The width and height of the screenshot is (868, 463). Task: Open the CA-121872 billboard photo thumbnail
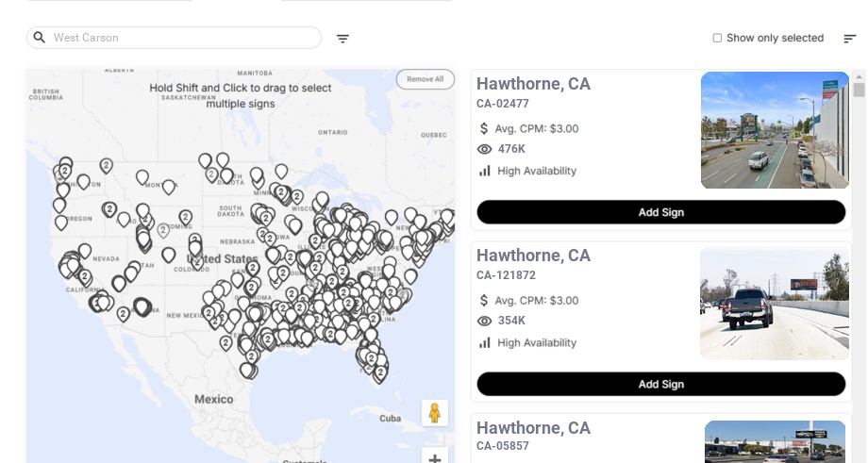point(775,303)
